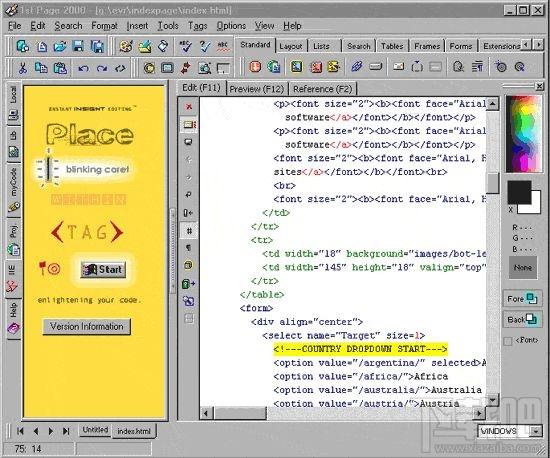The image size is (550, 458).
Task: Open the Tags menu
Action: [197, 26]
